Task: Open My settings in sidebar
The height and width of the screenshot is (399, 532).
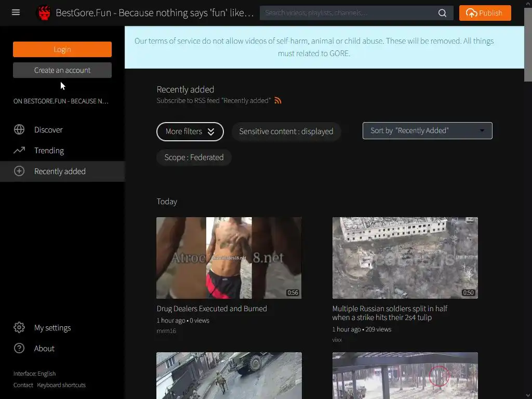Action: tap(62, 328)
